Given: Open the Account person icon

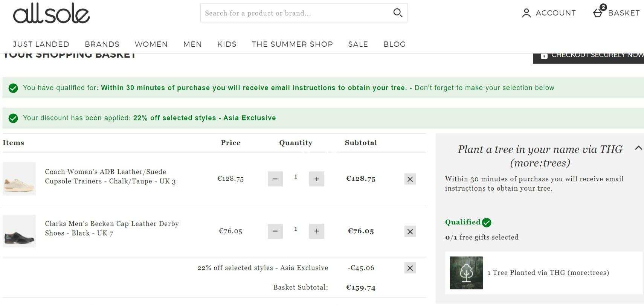Looking at the screenshot, I should (526, 13).
